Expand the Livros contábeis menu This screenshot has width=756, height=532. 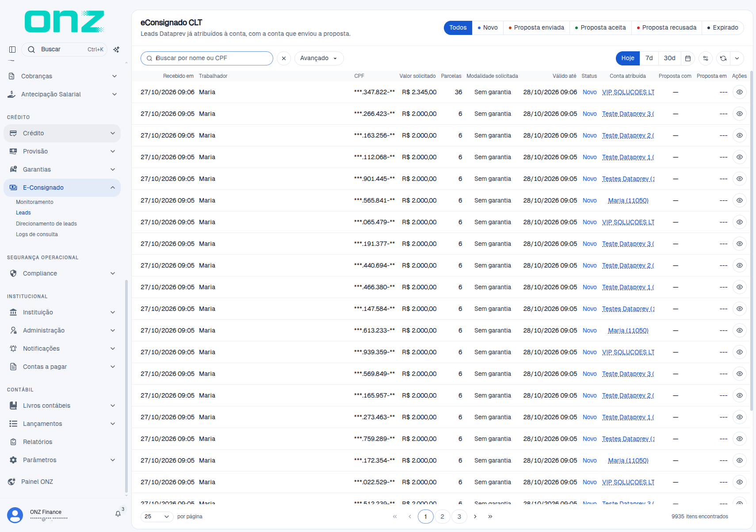point(62,406)
